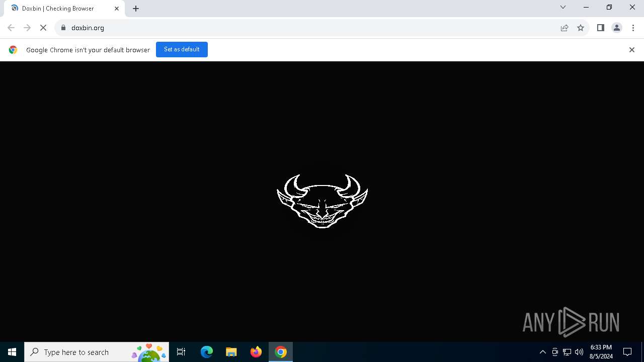Viewport: 644px width, 362px height.
Task: Click the Set as default button
Action: (182, 49)
